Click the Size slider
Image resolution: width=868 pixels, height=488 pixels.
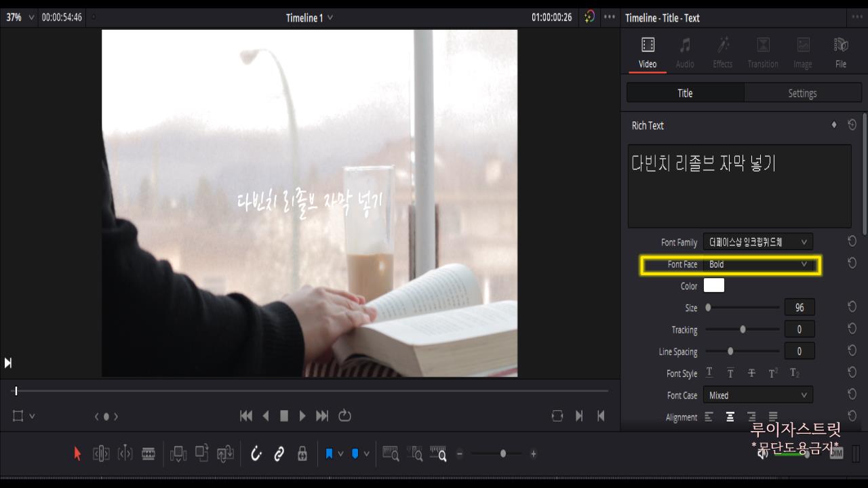[x=743, y=307]
